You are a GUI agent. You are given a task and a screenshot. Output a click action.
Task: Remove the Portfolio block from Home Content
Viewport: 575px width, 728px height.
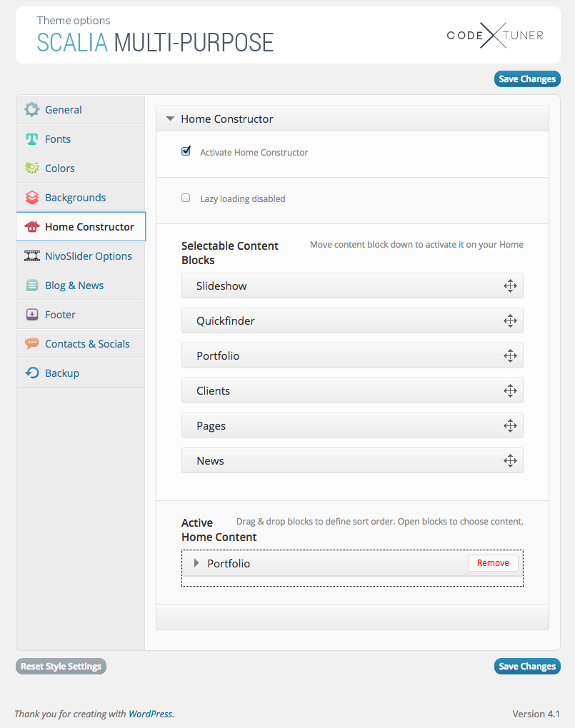point(493,563)
